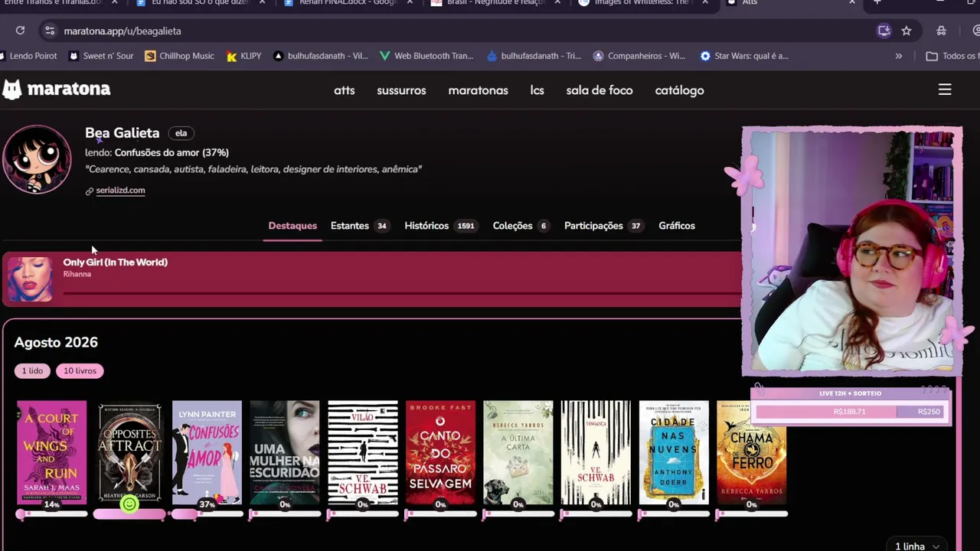This screenshot has height=551, width=980.
Task: Open lcs in the top navigation
Action: coord(537,90)
